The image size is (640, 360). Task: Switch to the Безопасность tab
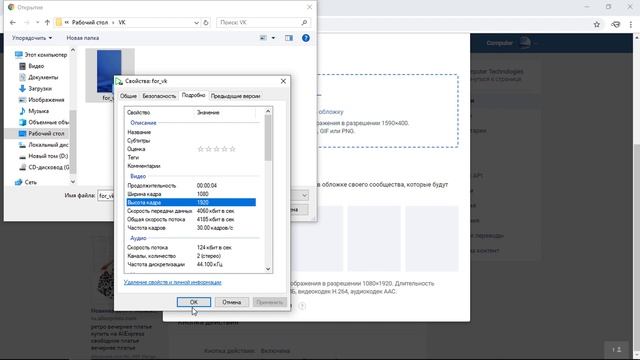pos(159,96)
